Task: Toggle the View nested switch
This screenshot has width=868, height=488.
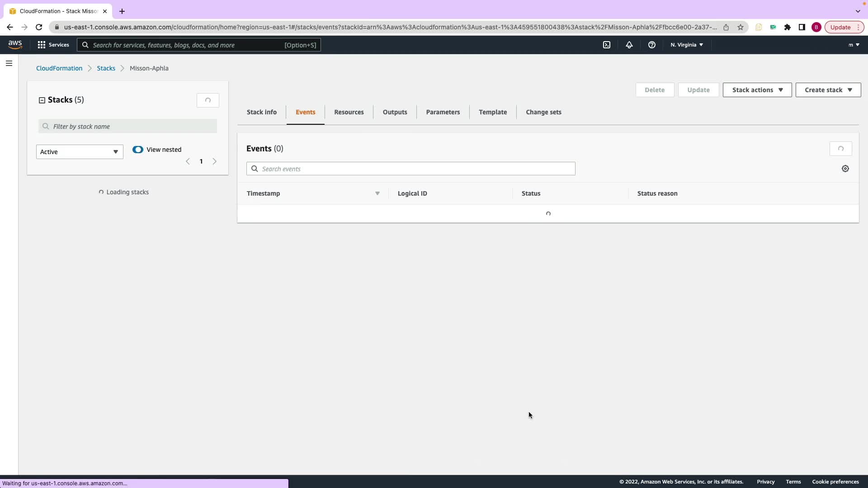Action: coord(138,150)
